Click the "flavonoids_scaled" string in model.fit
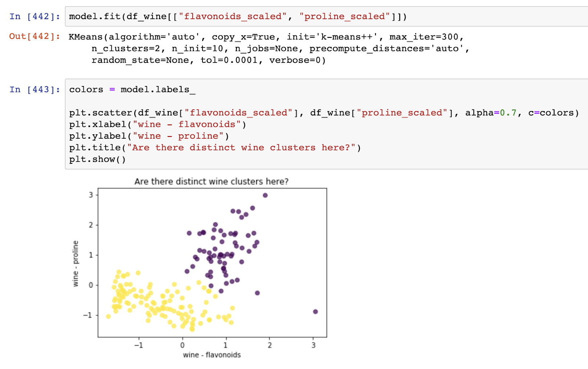588x369 pixels. 233,17
